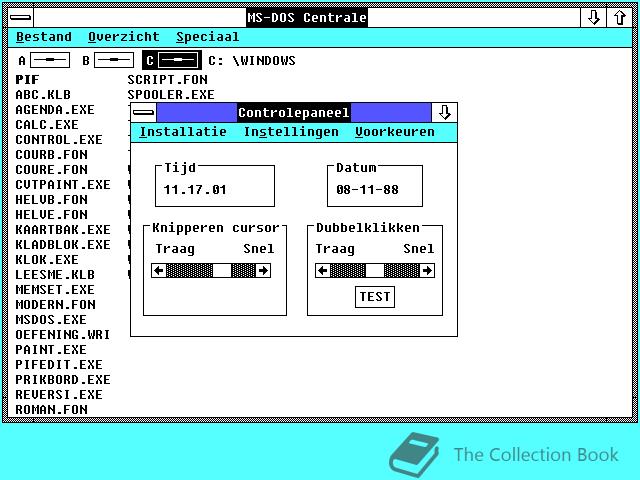Select file PAINT.EXE
640x480 pixels.
pyautogui.click(x=51, y=350)
